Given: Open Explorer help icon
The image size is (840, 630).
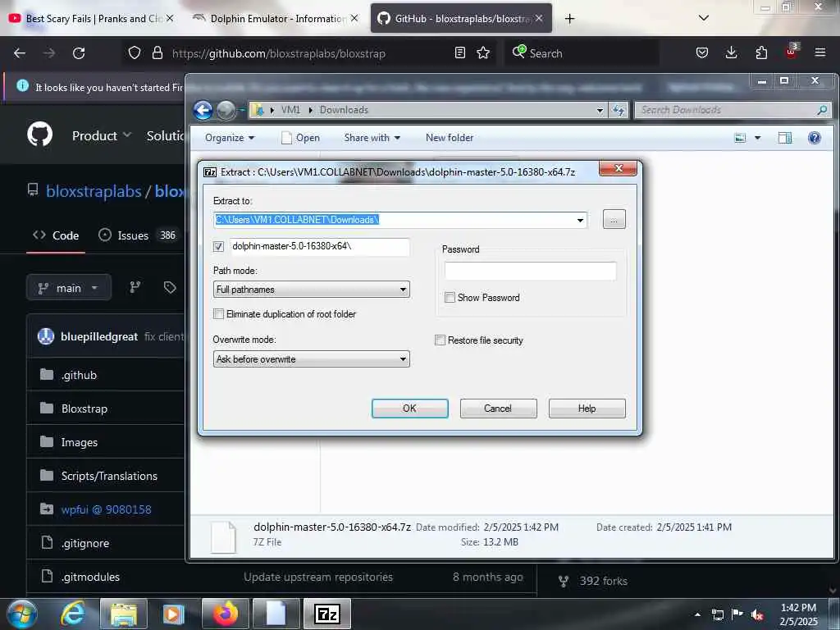Looking at the screenshot, I should pyautogui.click(x=815, y=138).
